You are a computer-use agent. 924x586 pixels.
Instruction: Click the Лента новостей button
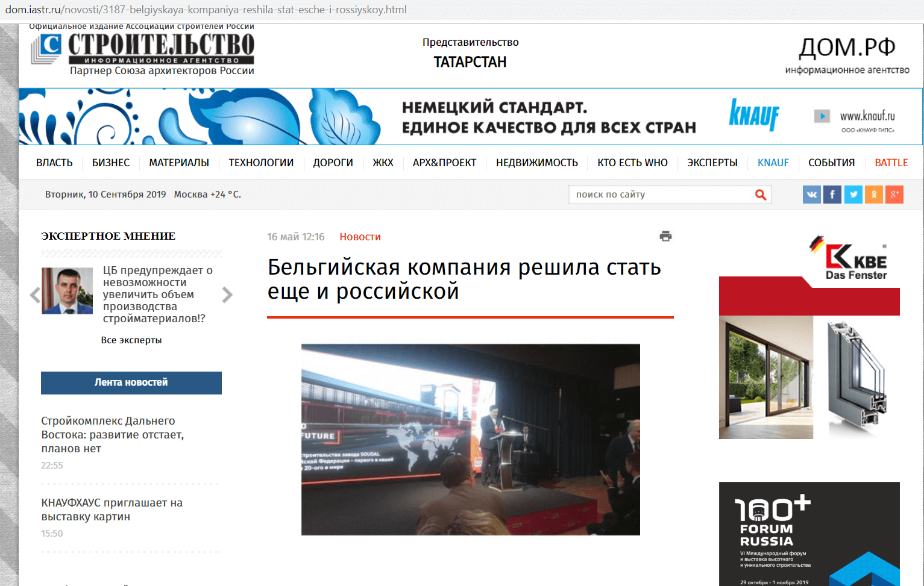click(131, 383)
